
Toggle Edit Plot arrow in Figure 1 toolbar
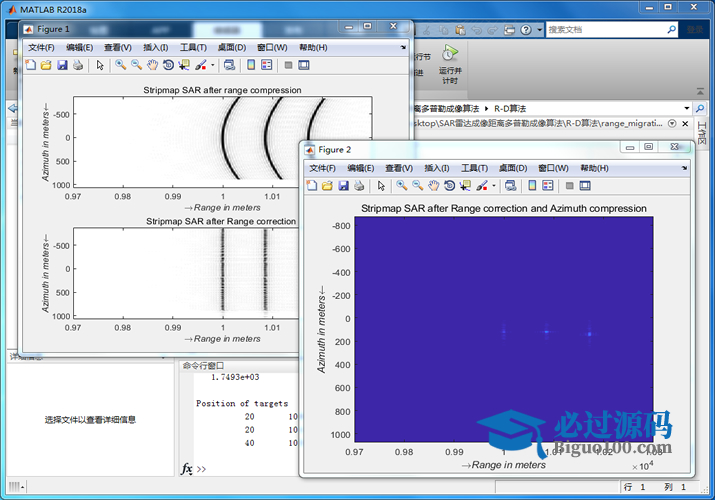pyautogui.click(x=99, y=65)
